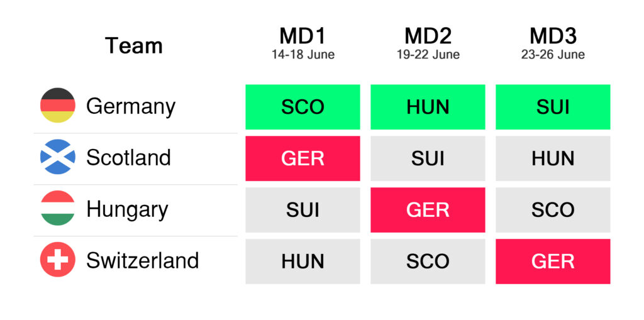Click the Germany flag icon
Viewport: 644px width, 320px height.
58,106
